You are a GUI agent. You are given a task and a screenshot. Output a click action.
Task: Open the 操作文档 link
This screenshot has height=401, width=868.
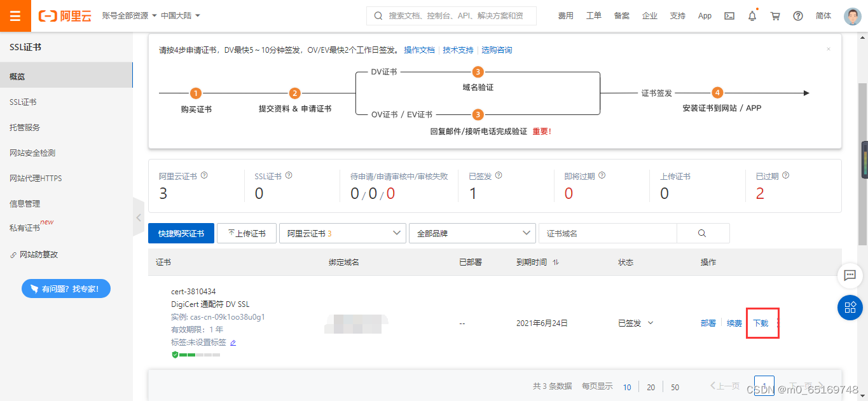pyautogui.click(x=419, y=50)
